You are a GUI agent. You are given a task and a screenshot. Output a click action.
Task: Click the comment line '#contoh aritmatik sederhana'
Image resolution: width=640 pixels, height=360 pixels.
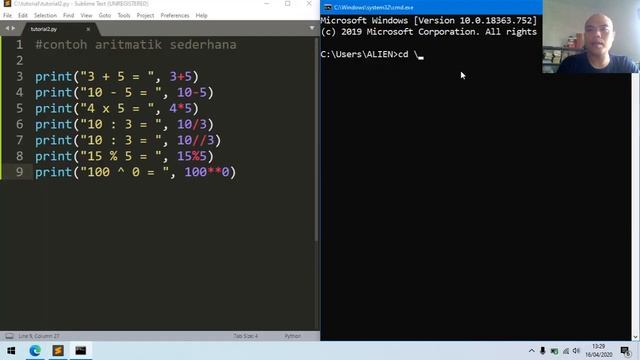(x=136, y=44)
